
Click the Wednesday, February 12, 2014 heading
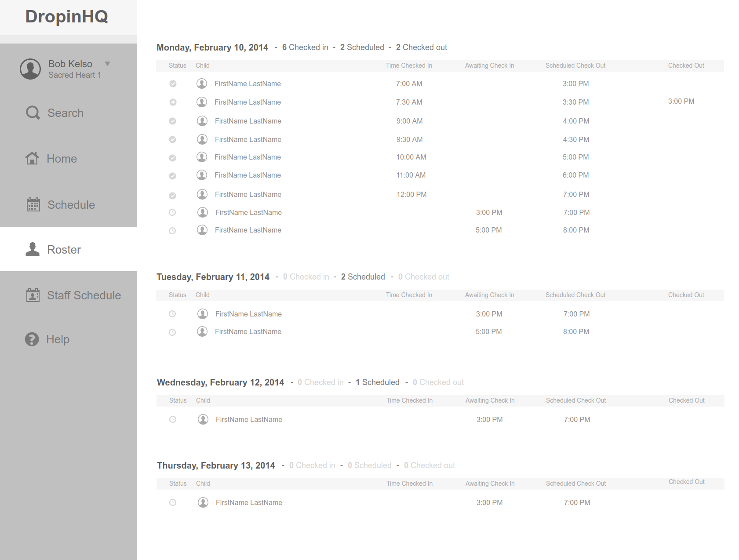point(220,382)
